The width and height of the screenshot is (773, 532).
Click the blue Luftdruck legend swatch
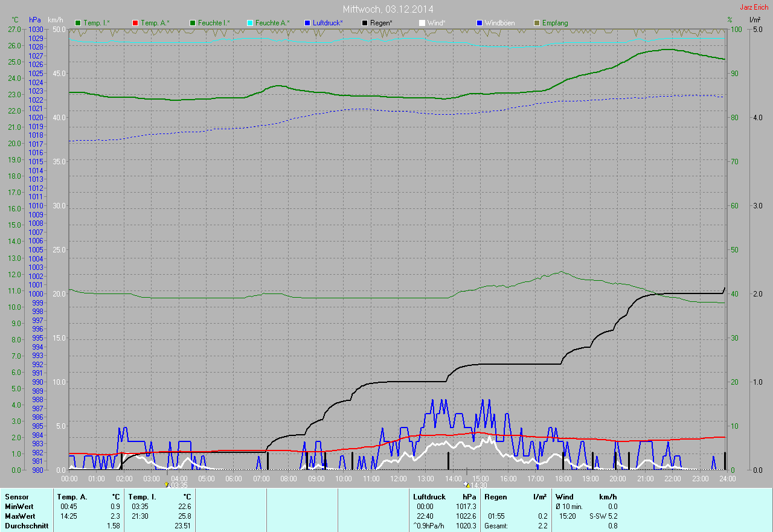pos(307,23)
